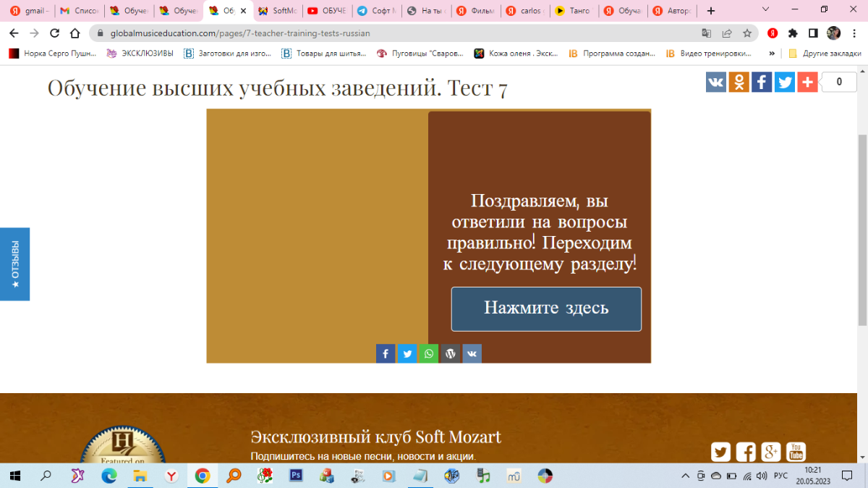Switch to the SoftMo tab

(x=278, y=11)
